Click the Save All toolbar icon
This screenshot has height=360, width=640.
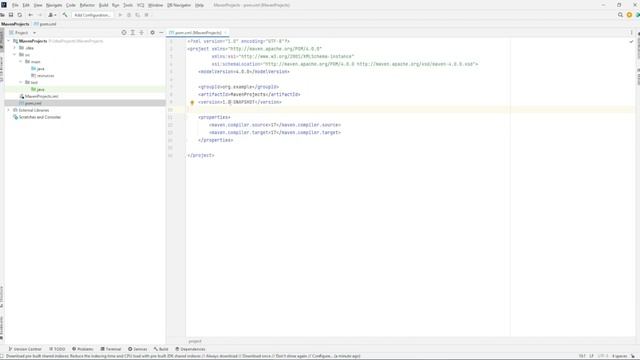pyautogui.click(x=11, y=15)
